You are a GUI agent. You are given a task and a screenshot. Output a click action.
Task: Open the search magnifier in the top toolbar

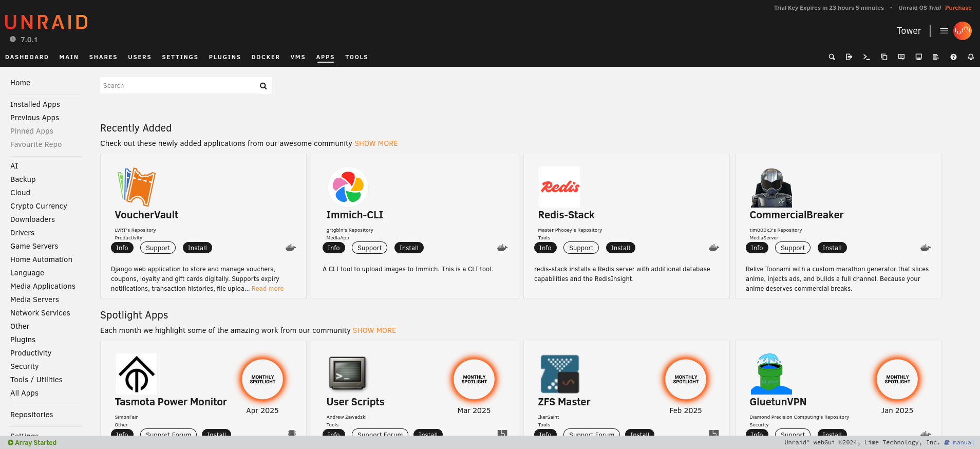click(x=832, y=57)
